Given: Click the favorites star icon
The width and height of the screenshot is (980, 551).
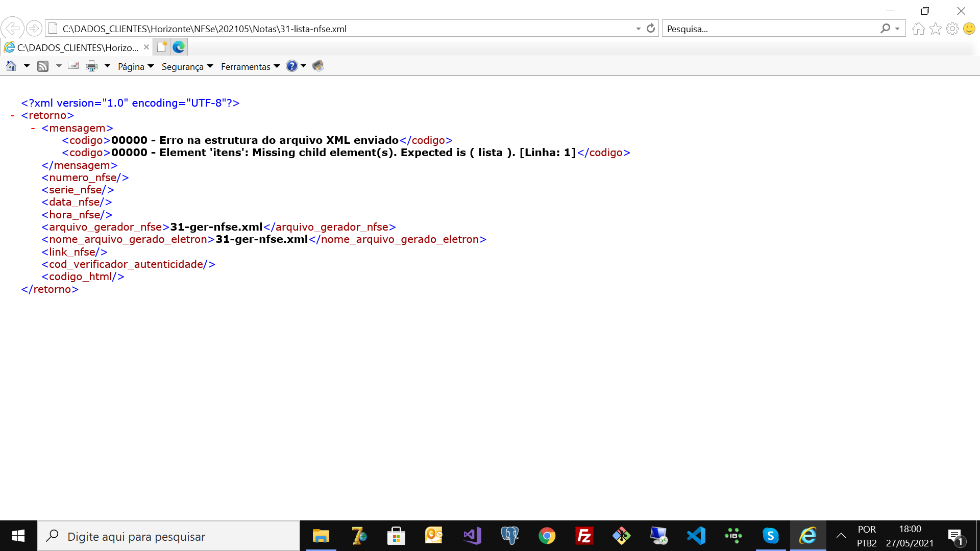Looking at the screenshot, I should 936,29.
